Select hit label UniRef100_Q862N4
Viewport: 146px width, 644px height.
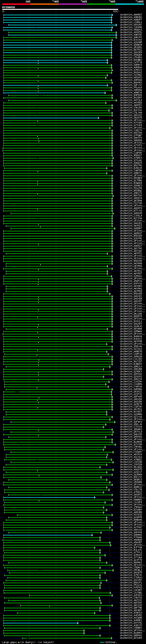(x=131, y=369)
